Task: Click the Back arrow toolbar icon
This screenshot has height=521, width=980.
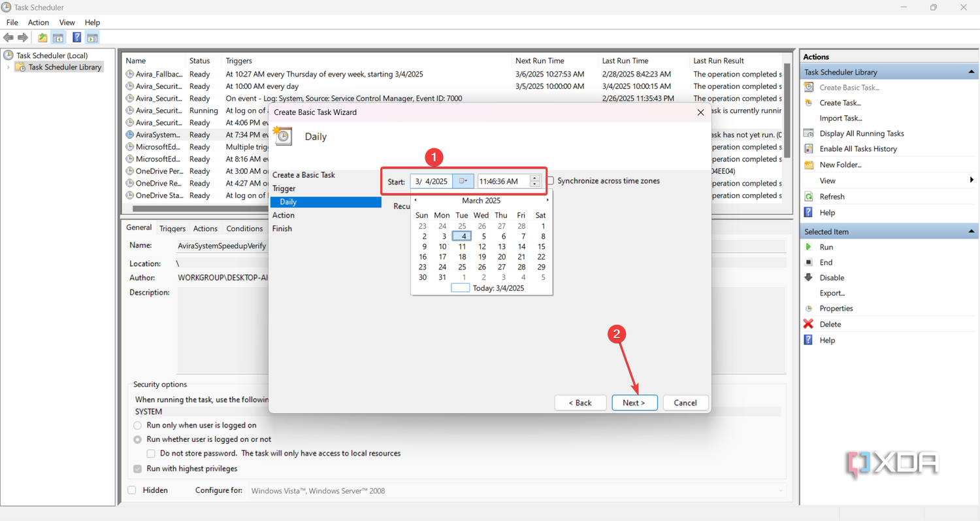Action: click(8, 38)
